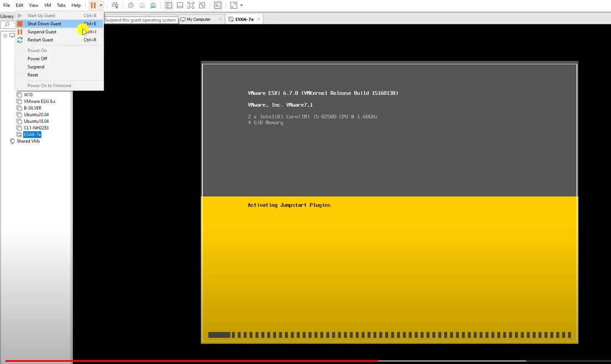Click the Shared VMs icon
This screenshot has width=611, height=364.
pos(12,141)
